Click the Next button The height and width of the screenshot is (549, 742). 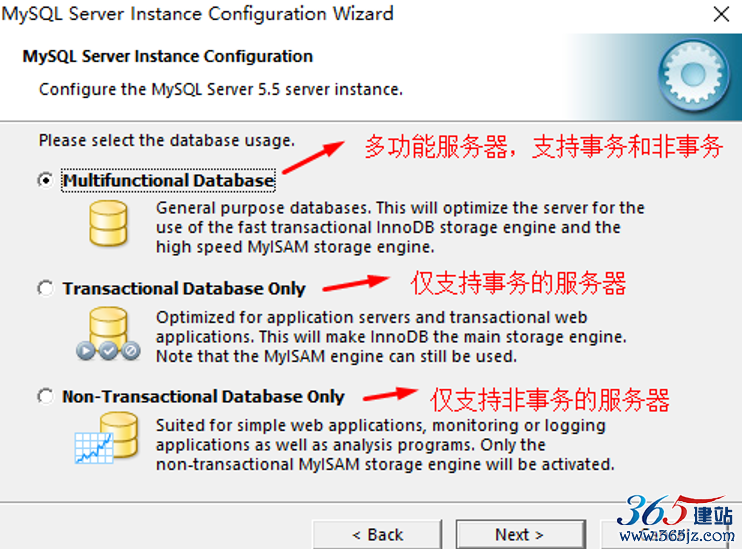(521, 535)
